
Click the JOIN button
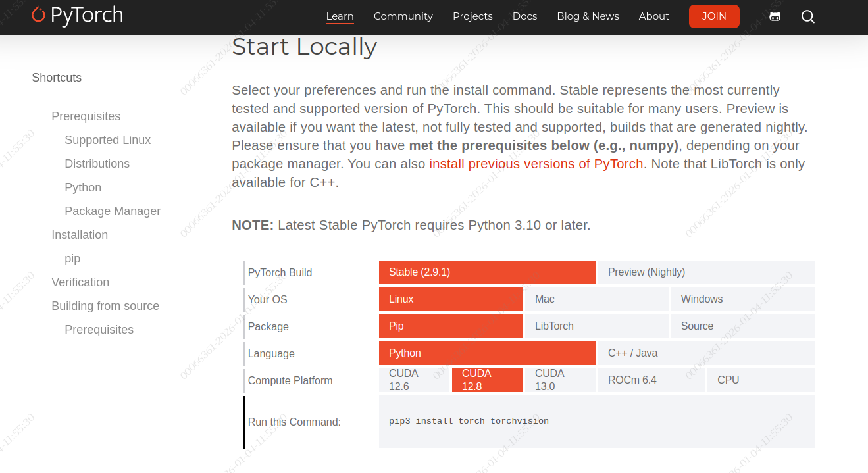714,16
